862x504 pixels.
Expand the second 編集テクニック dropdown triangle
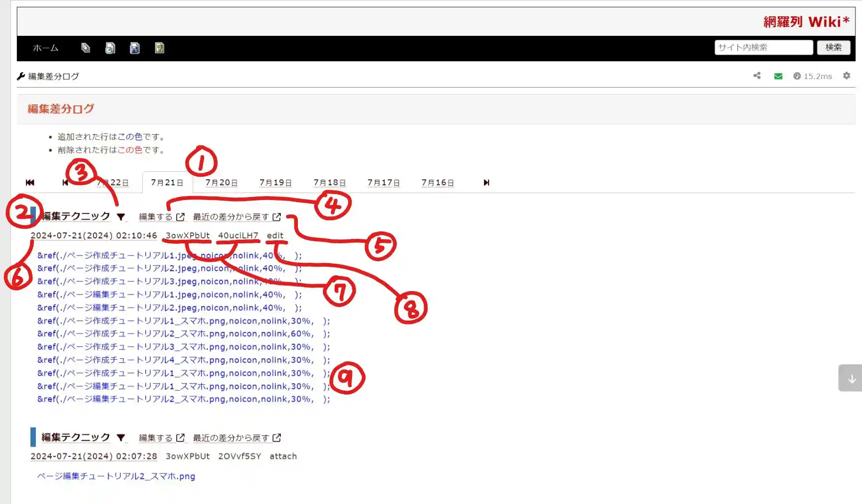(121, 438)
